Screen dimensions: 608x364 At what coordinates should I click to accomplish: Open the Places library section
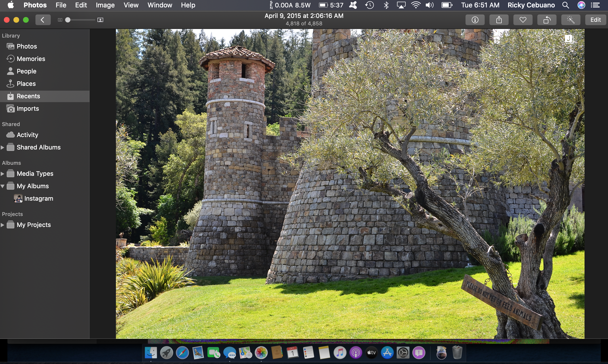click(26, 84)
